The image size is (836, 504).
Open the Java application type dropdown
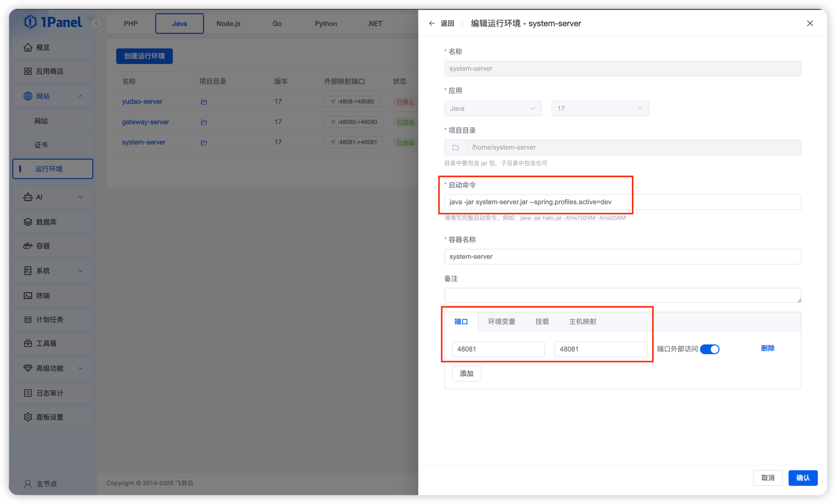492,108
